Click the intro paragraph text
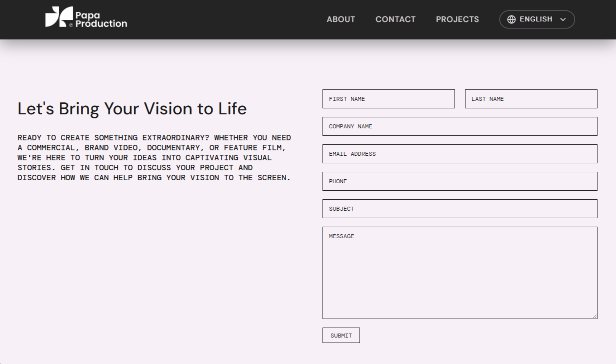Image resolution: width=616 pixels, height=364 pixels. (154, 157)
